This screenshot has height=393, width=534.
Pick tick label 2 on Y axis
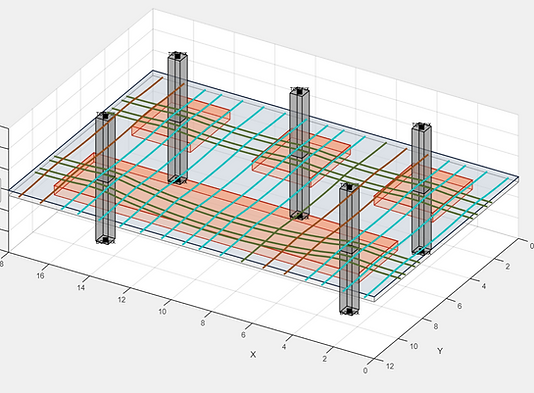[507, 266]
